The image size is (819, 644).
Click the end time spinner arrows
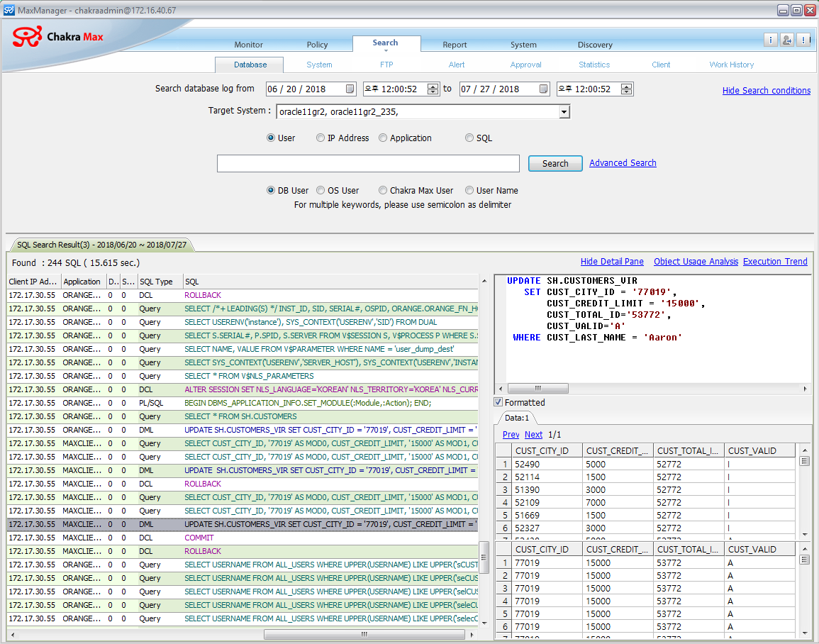pos(627,89)
